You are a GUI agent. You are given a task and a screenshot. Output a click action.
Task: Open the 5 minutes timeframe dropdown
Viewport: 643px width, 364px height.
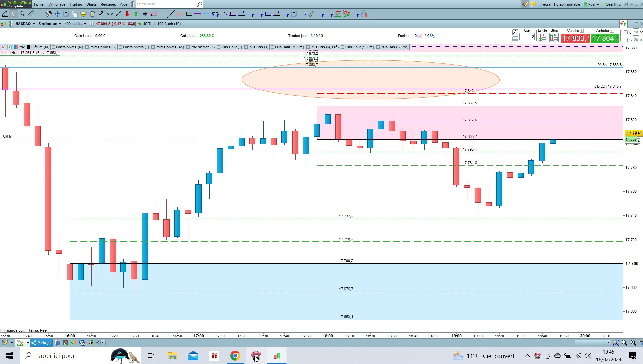[50, 24]
